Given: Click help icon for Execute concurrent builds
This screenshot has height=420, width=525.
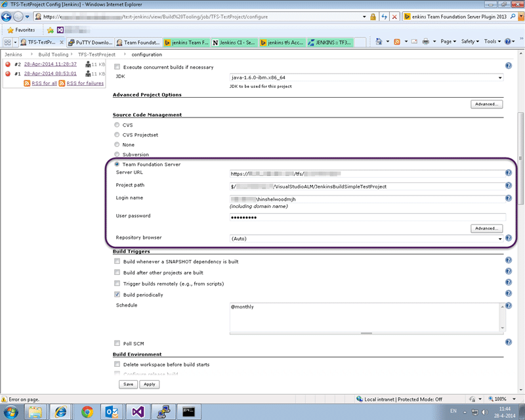Looking at the screenshot, I should coord(508,66).
